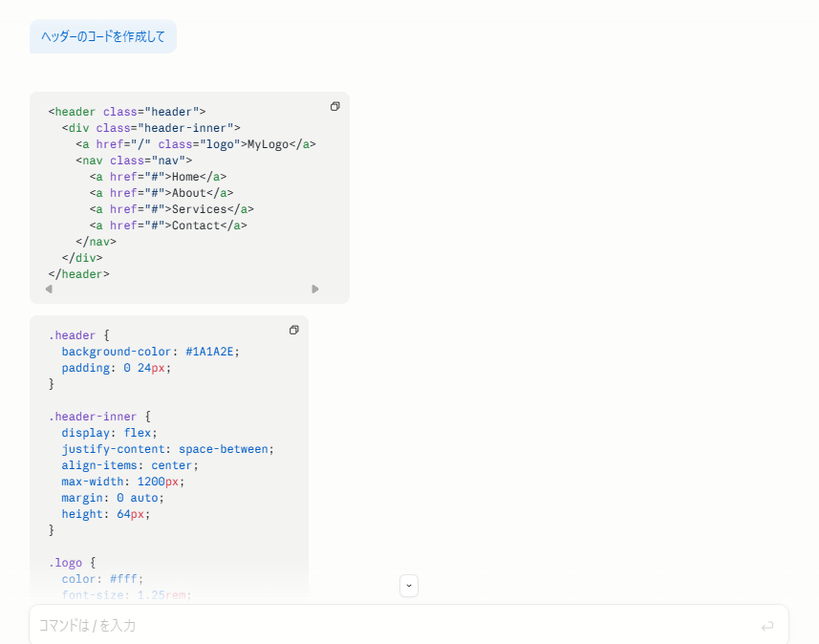Click the Services link line in the code
Image resolution: width=819 pixels, height=644 pixels.
[x=172, y=209]
